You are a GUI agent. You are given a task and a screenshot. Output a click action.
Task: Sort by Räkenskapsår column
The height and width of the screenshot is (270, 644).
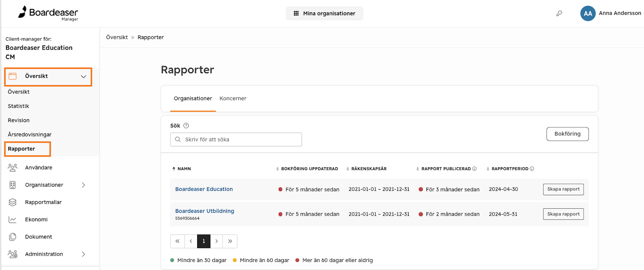coord(348,169)
